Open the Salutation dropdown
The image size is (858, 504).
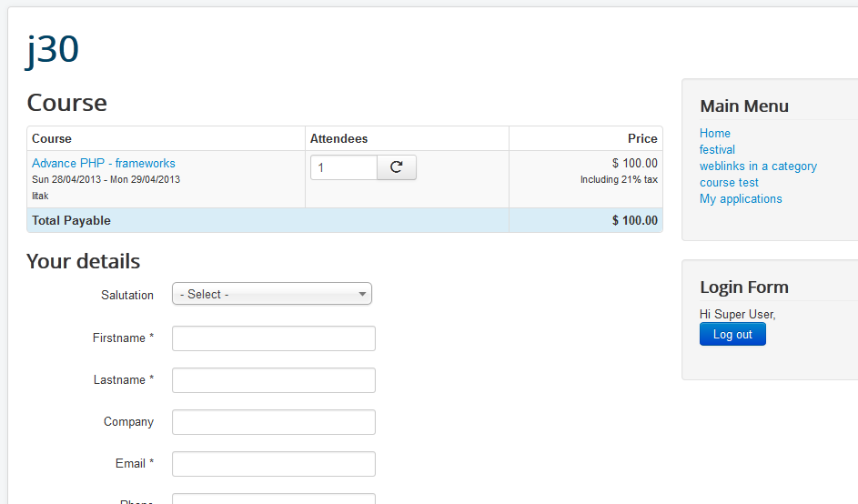tap(271, 294)
